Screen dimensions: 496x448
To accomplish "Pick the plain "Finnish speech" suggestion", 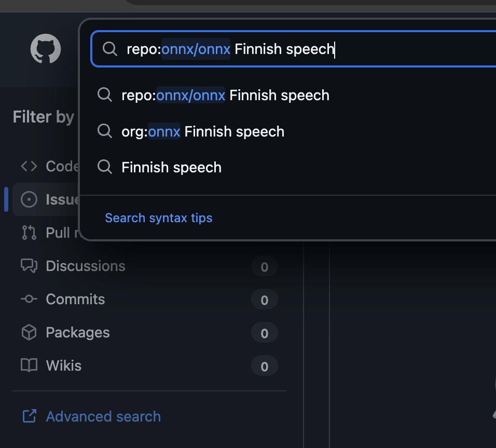I will [171, 167].
